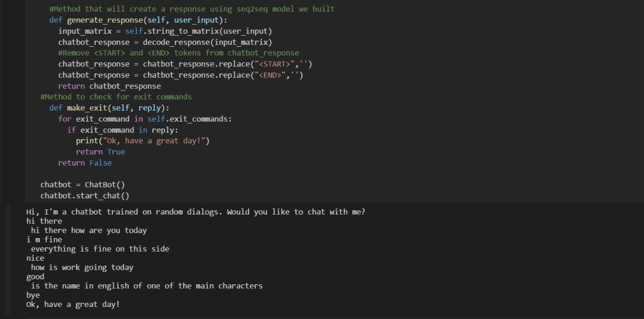Click the return chatbot_response line

click(109, 86)
